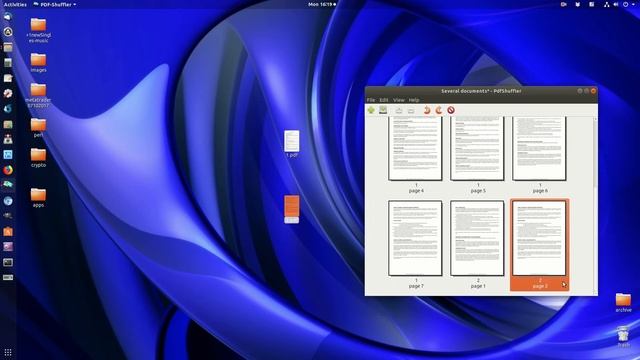Select the page 6 thumbnail
The width and height of the screenshot is (640, 360).
[x=539, y=149]
